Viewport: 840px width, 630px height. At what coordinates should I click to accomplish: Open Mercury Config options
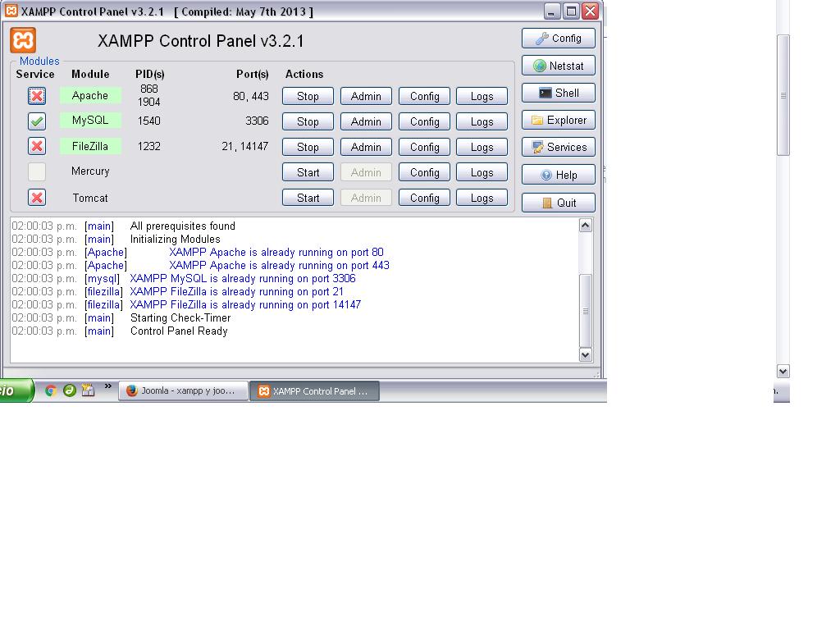tap(424, 172)
